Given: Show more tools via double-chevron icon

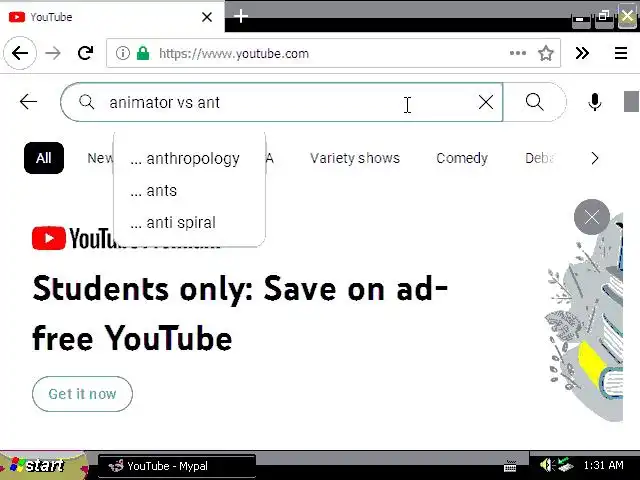Looking at the screenshot, I should 582,53.
